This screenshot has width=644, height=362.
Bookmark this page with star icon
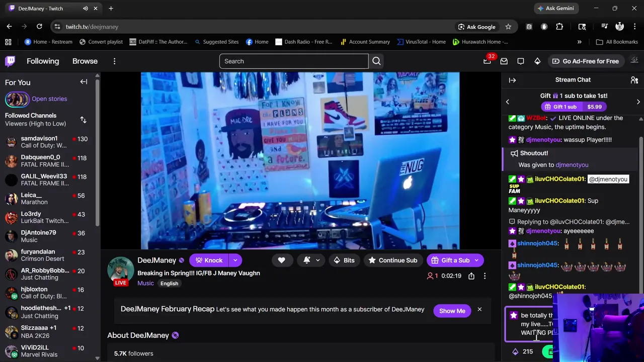click(508, 27)
